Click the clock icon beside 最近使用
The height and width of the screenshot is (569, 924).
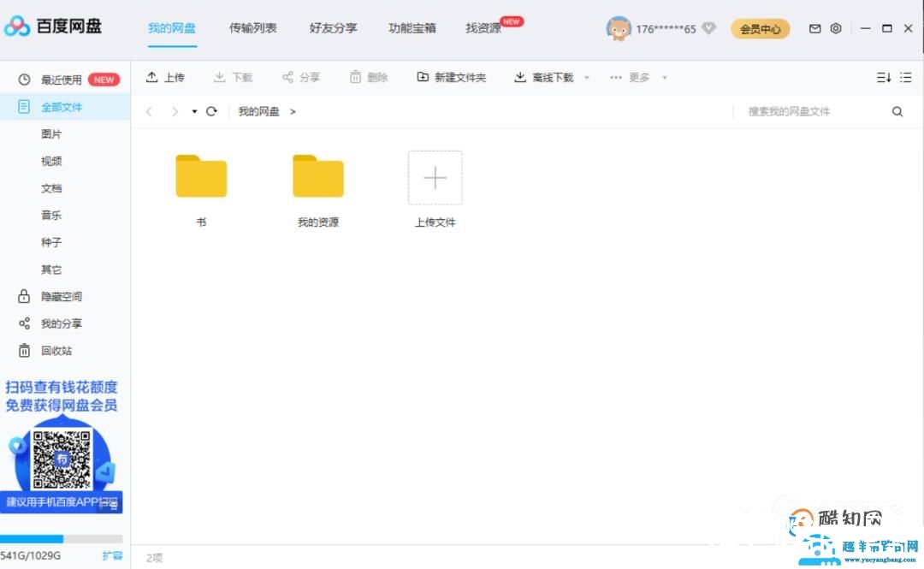tap(24, 80)
